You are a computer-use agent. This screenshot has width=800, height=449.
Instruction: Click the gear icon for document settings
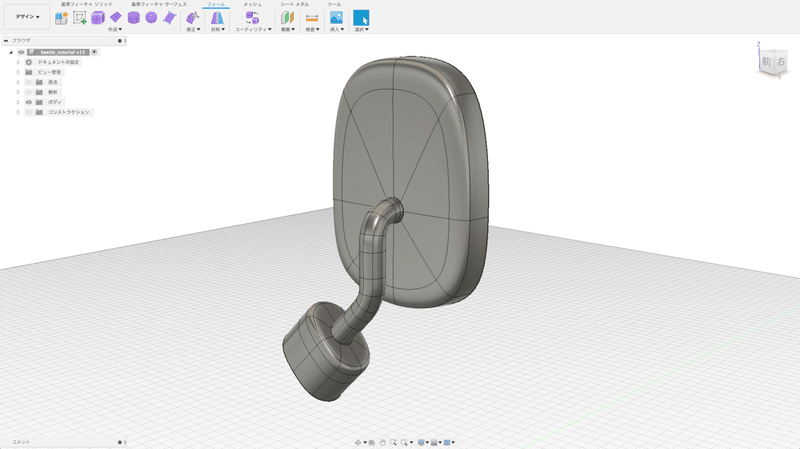29,62
